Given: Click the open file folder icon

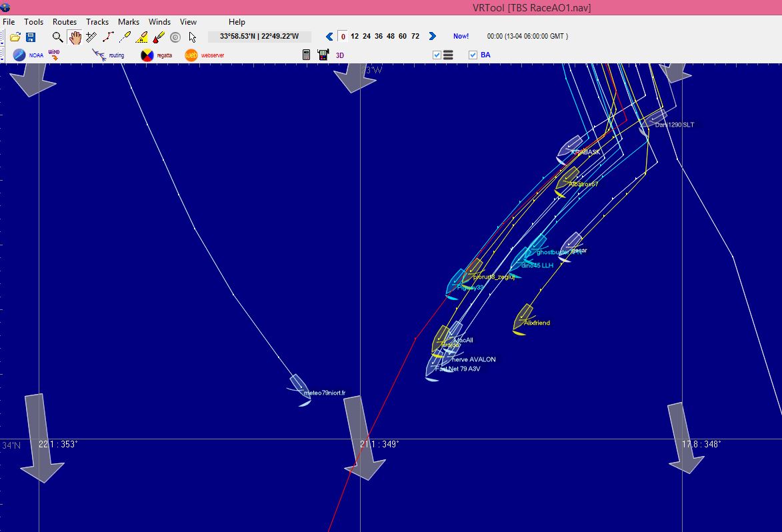Looking at the screenshot, I should pyautogui.click(x=15, y=37).
